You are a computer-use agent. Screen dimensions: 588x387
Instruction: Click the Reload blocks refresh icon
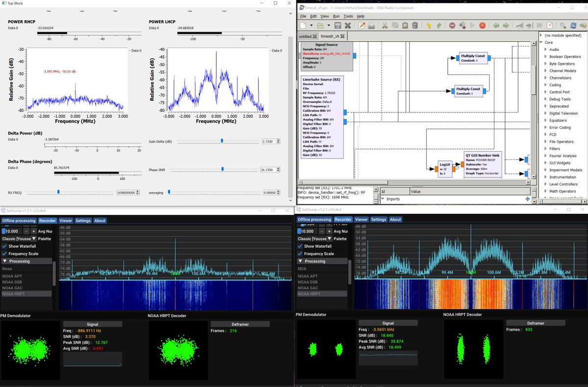coord(573,25)
